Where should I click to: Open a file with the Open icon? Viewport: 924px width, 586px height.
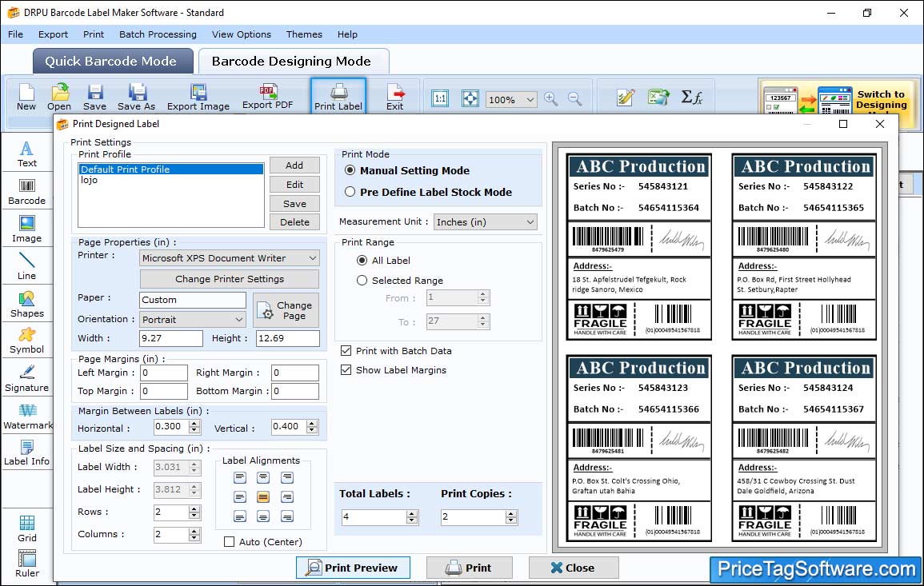[x=59, y=98]
